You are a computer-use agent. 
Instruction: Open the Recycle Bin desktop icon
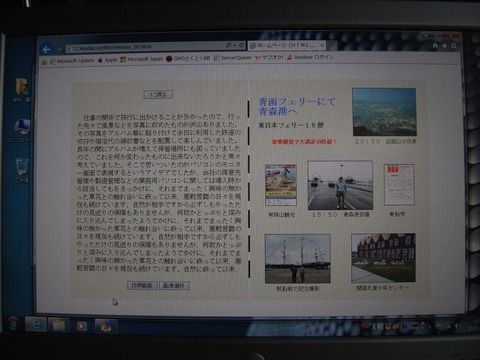click(22, 170)
